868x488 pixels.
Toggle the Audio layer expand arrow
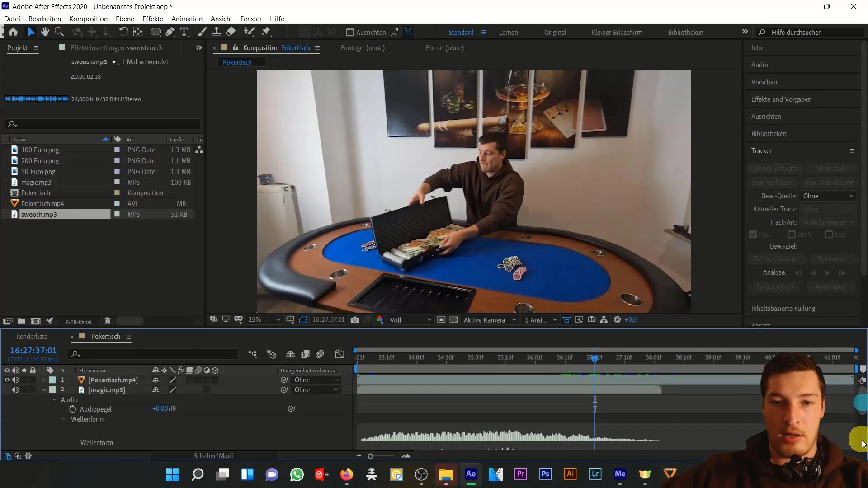pos(54,399)
